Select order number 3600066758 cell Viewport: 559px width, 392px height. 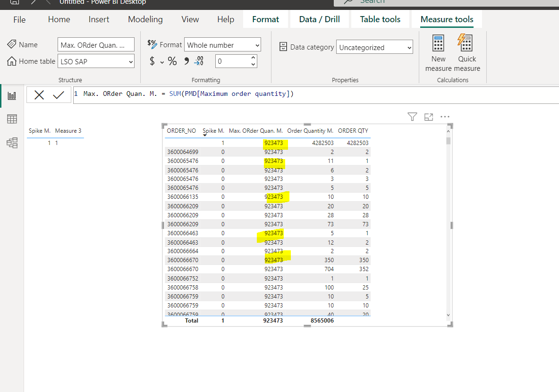click(x=183, y=288)
